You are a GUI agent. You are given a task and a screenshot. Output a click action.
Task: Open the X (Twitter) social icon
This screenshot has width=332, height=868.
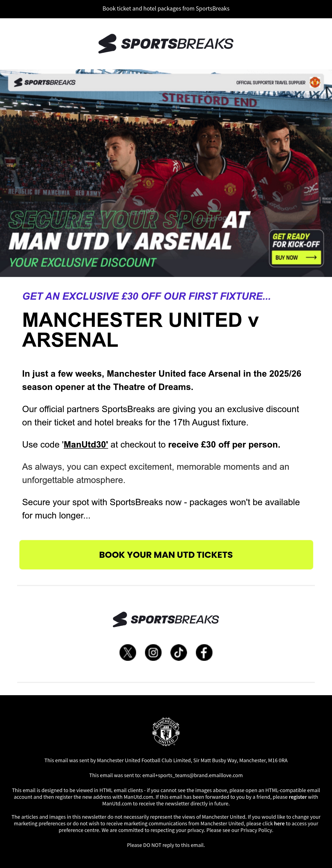click(x=128, y=652)
